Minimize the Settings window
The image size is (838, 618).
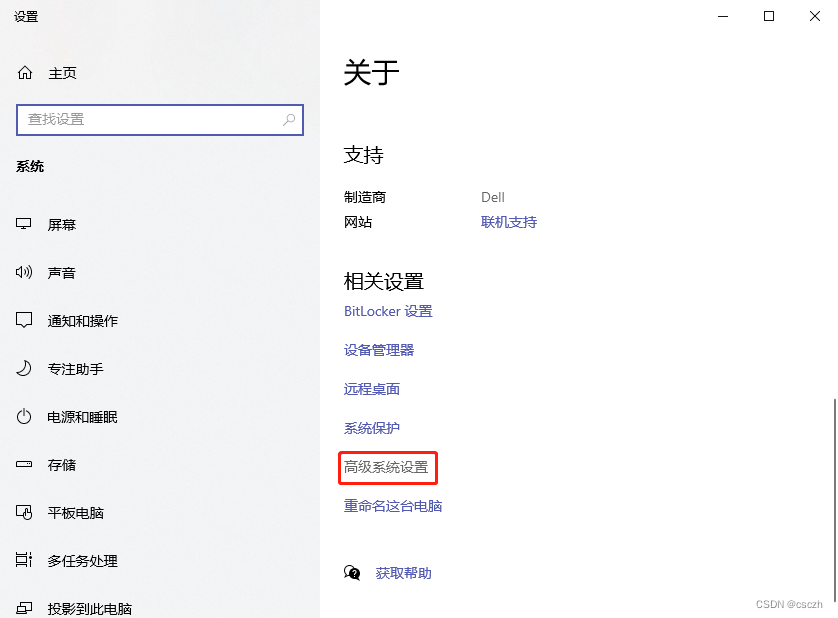coord(723,17)
